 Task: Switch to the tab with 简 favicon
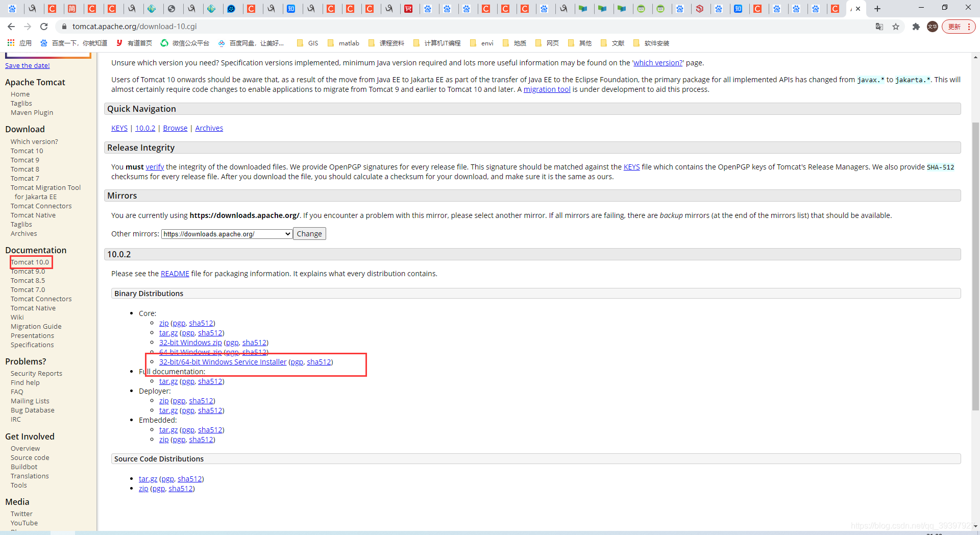[72, 9]
